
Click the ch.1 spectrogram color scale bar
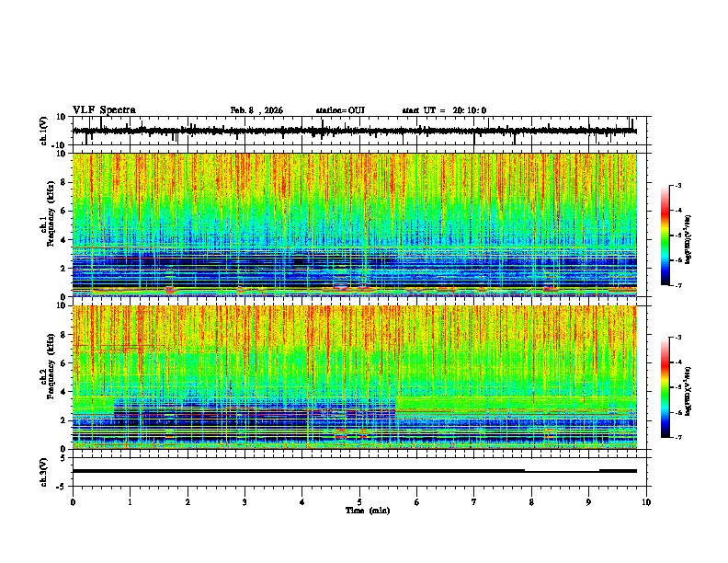point(665,236)
